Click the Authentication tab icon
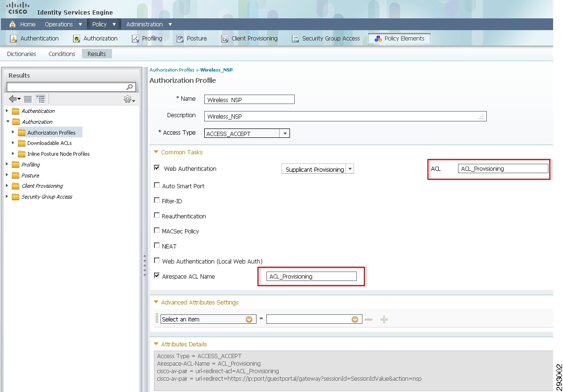 click(13, 39)
